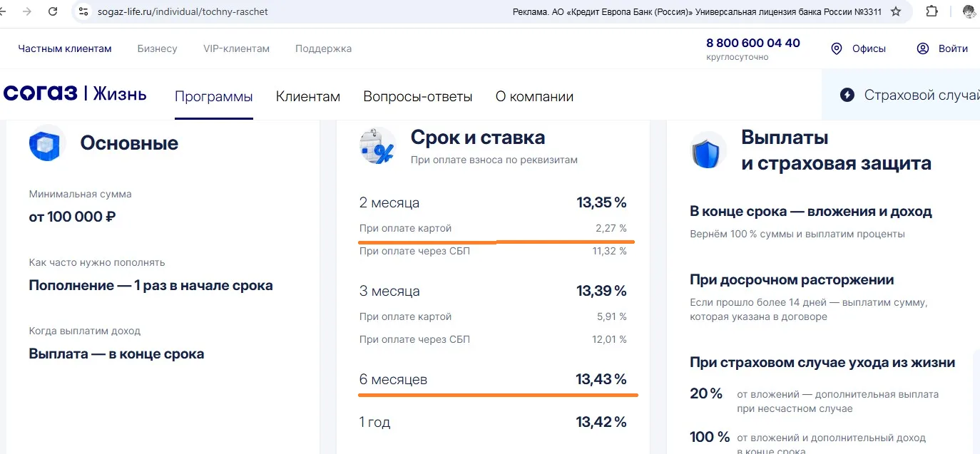Click the lightning icon beside Страховой случай

pos(847,95)
